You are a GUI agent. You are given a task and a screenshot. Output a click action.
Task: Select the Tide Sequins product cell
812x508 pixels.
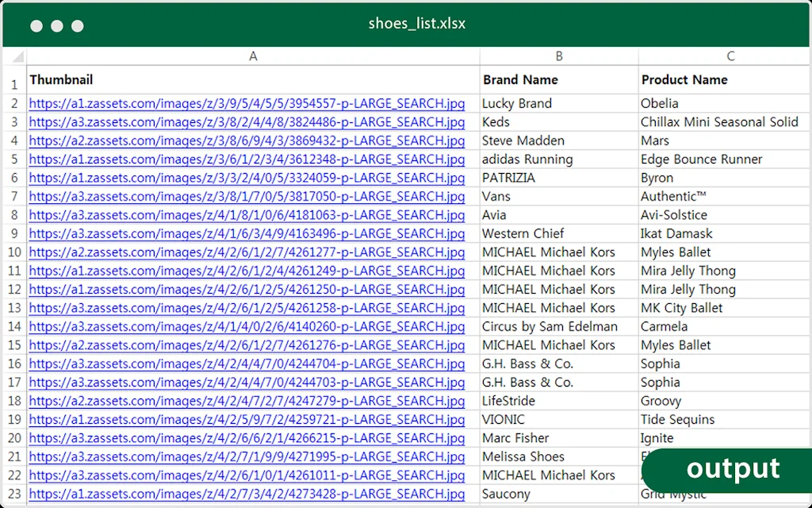tap(682, 419)
